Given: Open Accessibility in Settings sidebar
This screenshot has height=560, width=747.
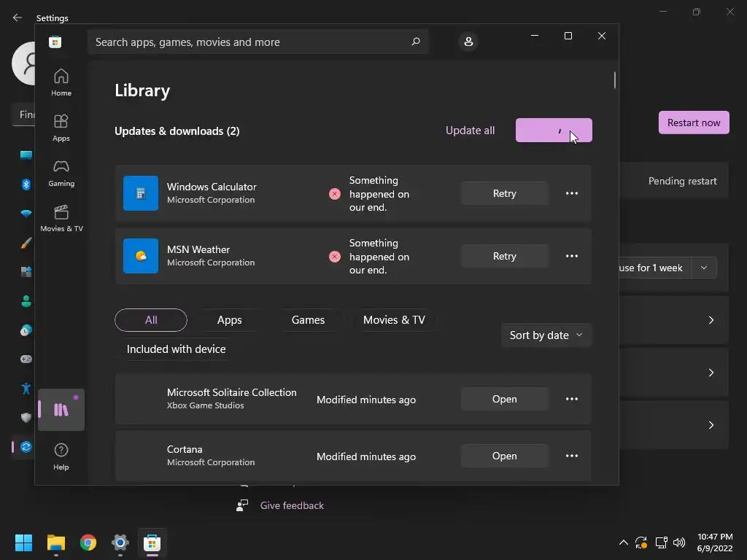Looking at the screenshot, I should [x=26, y=389].
